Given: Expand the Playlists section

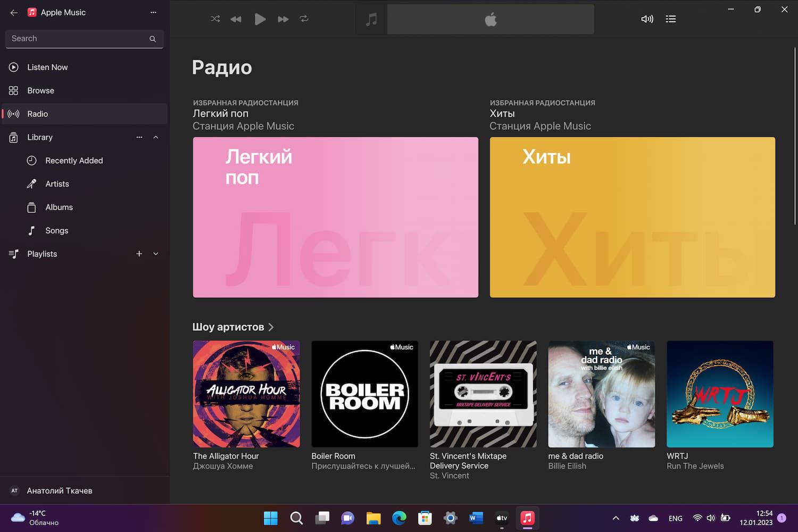Looking at the screenshot, I should [x=156, y=254].
